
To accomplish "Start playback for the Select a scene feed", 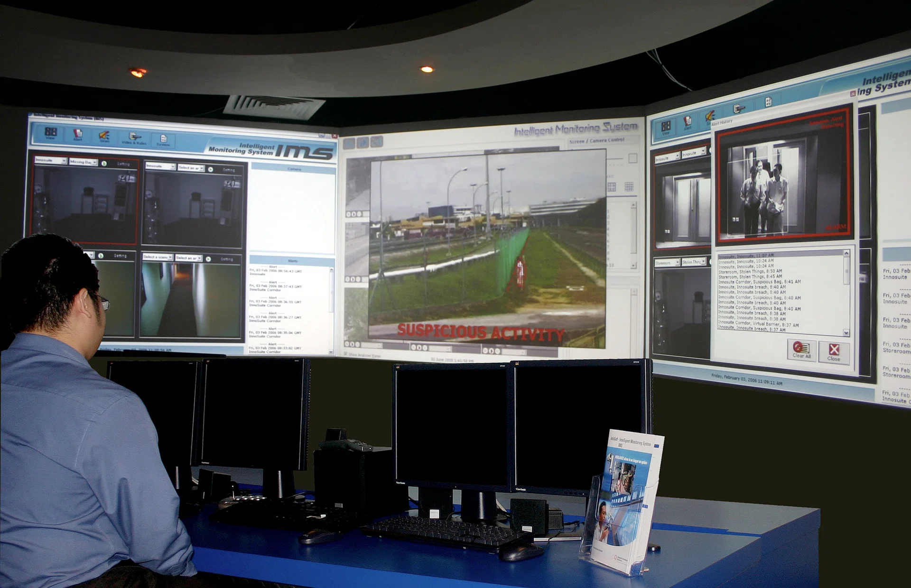I will pos(209,258).
